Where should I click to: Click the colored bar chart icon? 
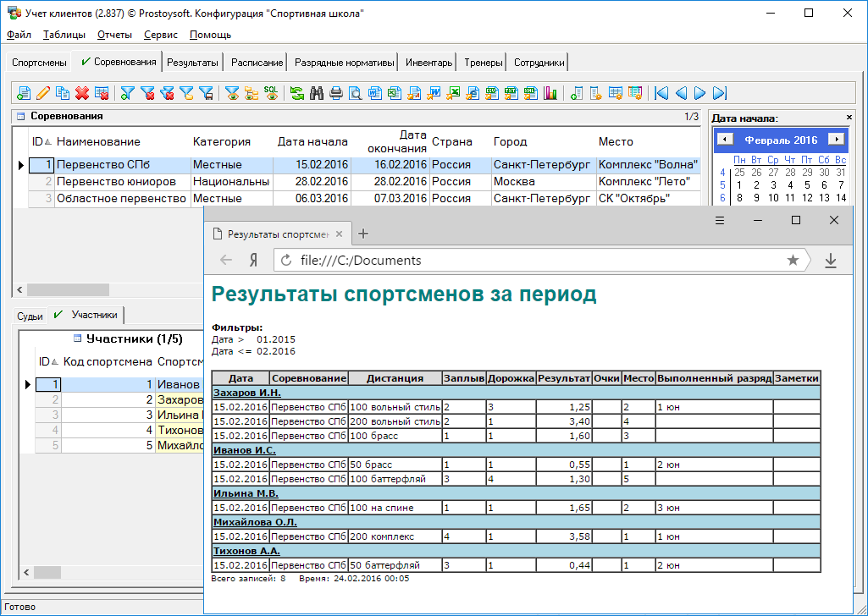(x=550, y=93)
